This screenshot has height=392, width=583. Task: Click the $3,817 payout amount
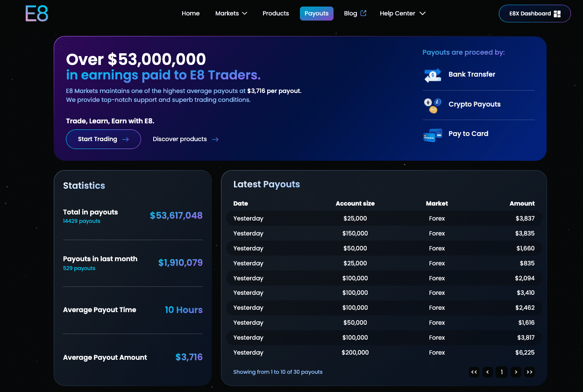[x=526, y=338]
